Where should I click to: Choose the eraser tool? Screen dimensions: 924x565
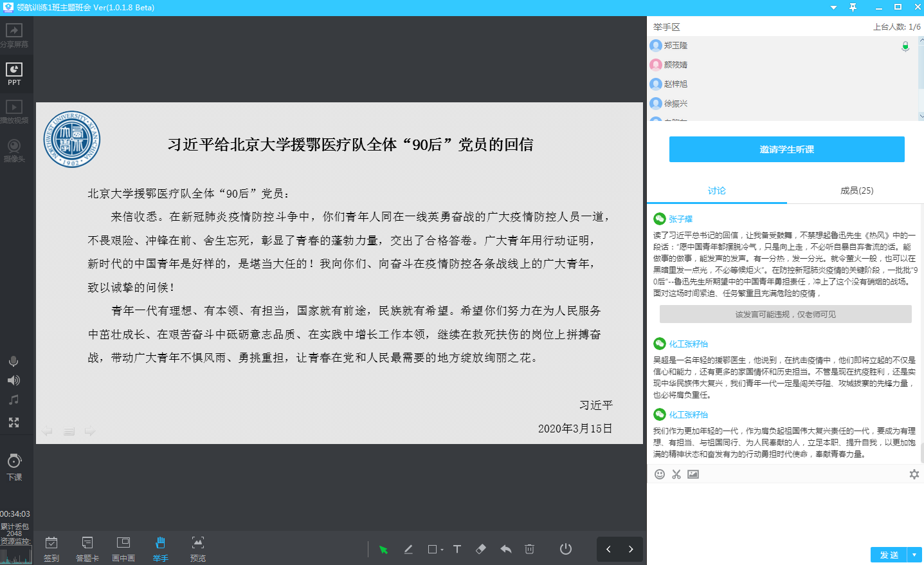(481, 549)
